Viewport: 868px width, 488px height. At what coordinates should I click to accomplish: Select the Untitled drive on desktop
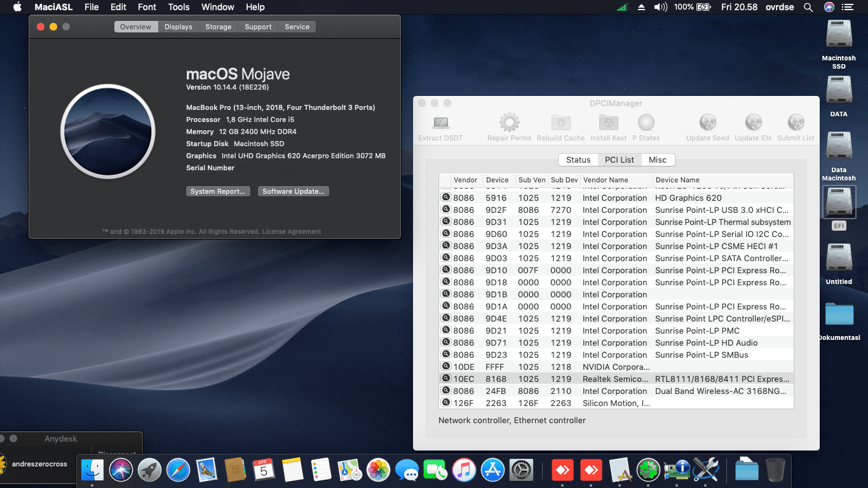pos(839,263)
